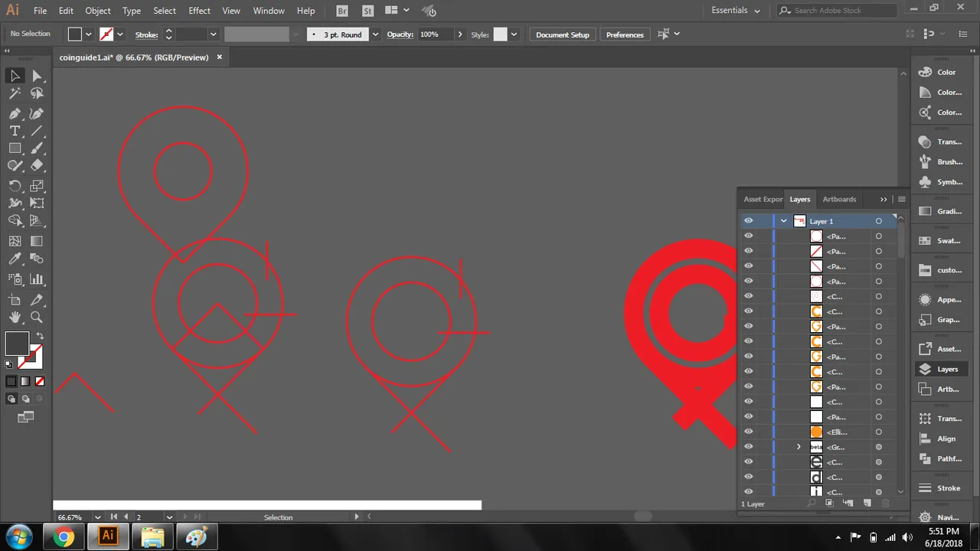
Task: Switch to the Asset Export tab
Action: 763,199
